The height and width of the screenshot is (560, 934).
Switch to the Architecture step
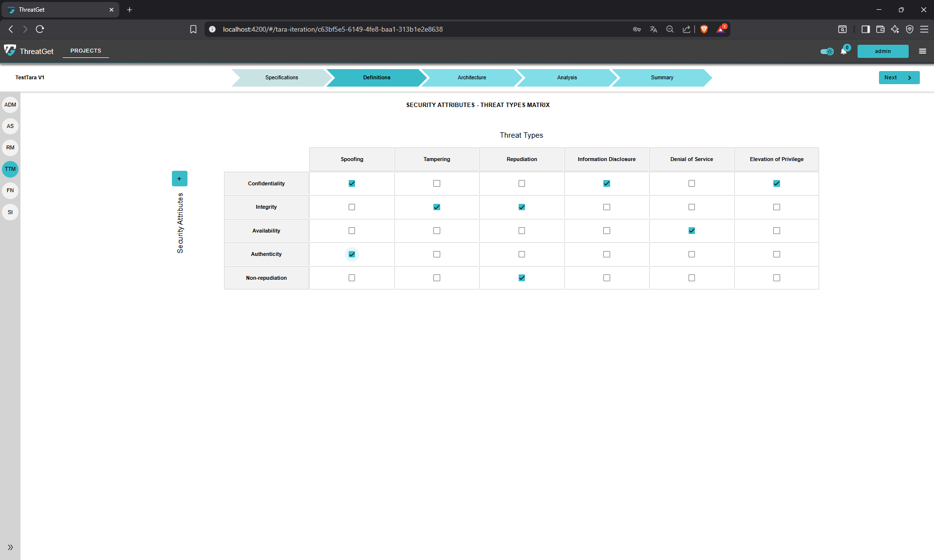[x=471, y=77]
